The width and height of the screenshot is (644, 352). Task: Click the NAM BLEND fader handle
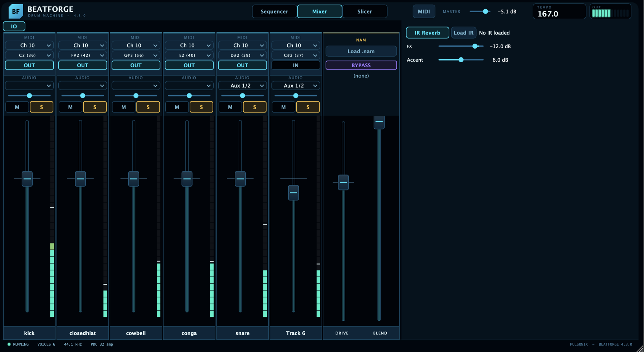379,122
